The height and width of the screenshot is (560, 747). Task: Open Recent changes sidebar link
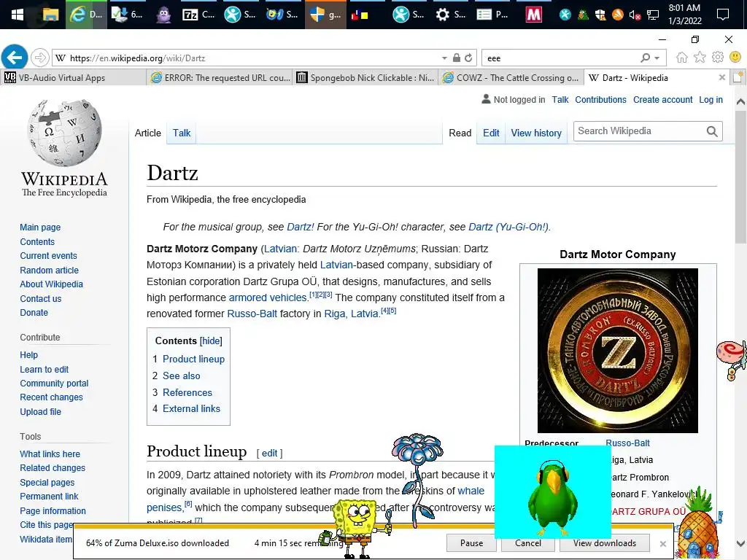pos(51,397)
